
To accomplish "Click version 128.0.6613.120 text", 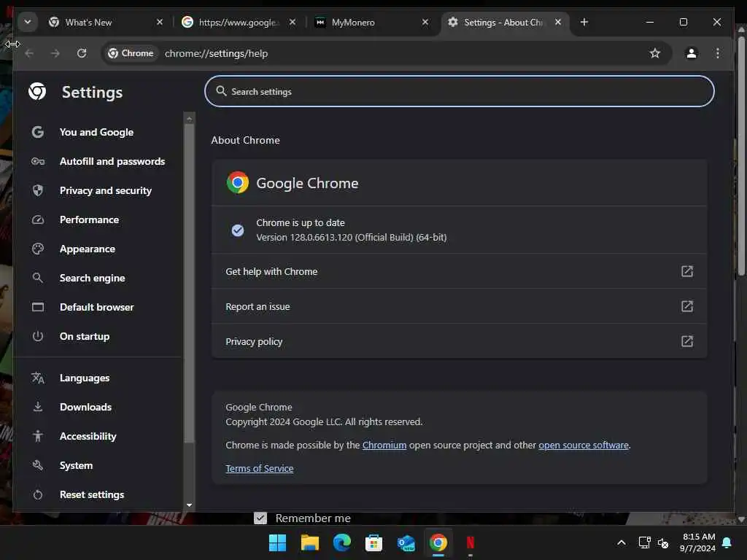I will [x=351, y=237].
